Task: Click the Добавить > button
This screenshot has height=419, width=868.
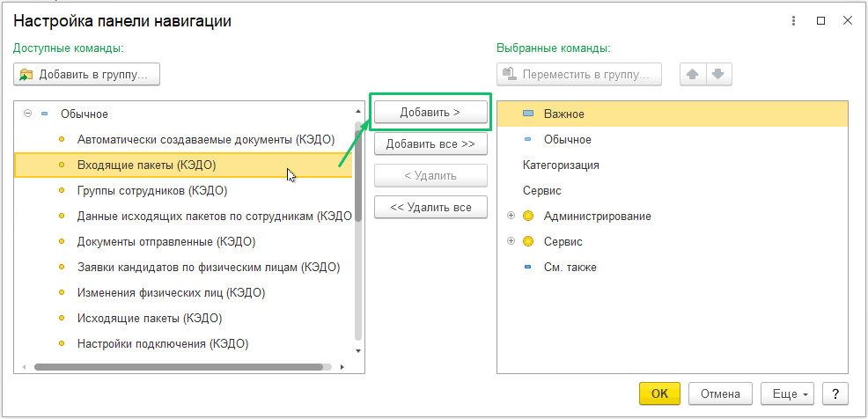Action: (x=430, y=112)
